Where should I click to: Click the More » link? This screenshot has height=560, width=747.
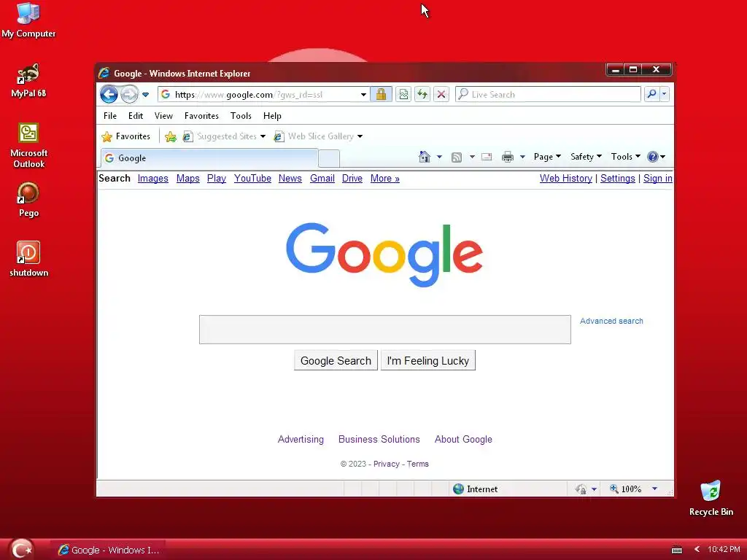pos(385,178)
